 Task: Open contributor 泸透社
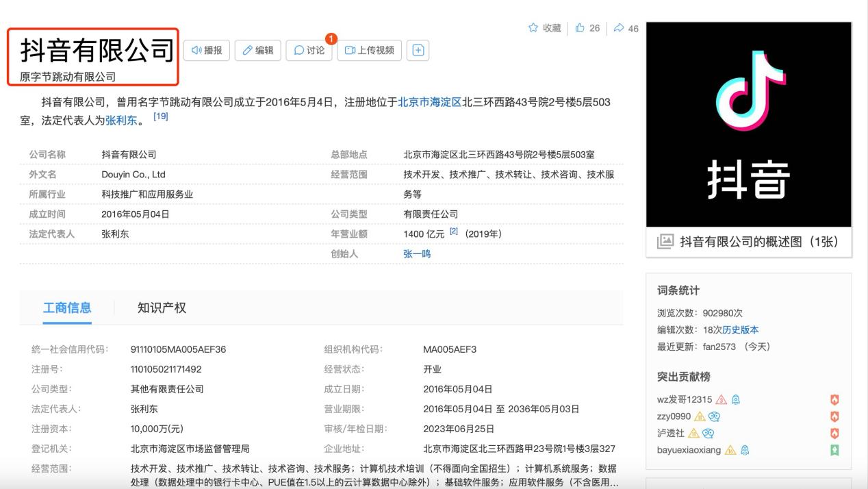pyautogui.click(x=671, y=433)
